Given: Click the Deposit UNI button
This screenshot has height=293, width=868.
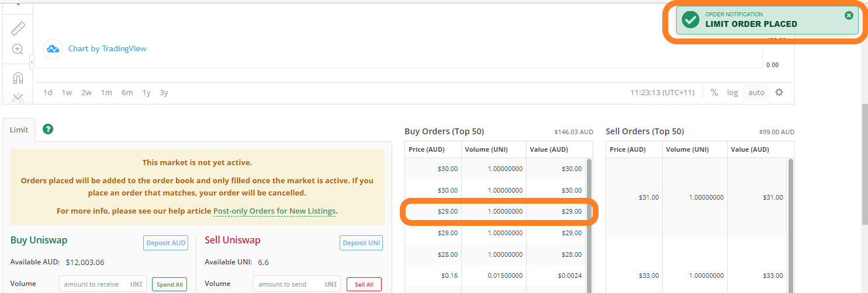Looking at the screenshot, I should point(361,243).
